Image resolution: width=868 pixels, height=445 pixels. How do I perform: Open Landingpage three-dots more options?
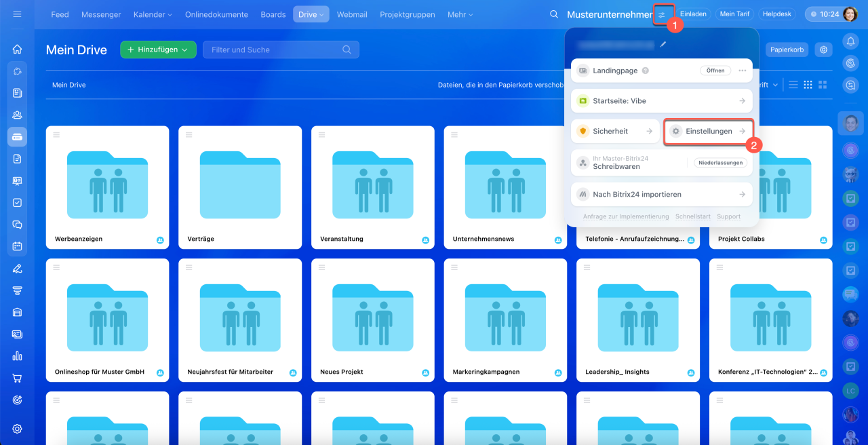click(x=743, y=71)
